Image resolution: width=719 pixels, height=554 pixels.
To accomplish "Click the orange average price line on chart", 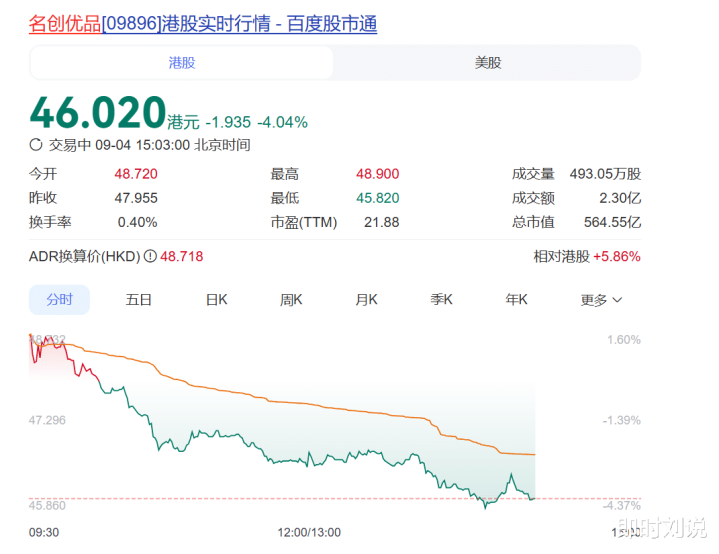I will point(293,403).
